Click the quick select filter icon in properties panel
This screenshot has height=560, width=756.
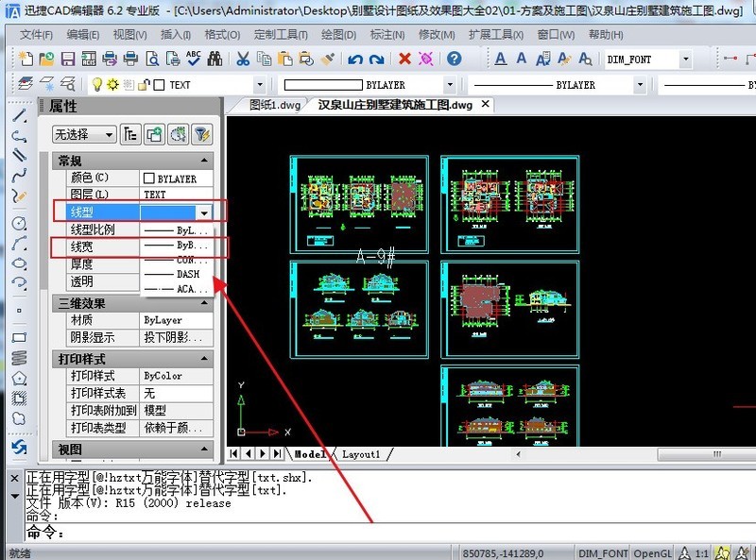200,134
